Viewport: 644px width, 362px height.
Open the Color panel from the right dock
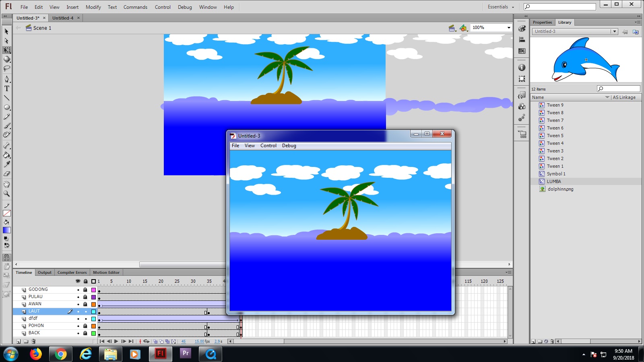click(x=522, y=29)
